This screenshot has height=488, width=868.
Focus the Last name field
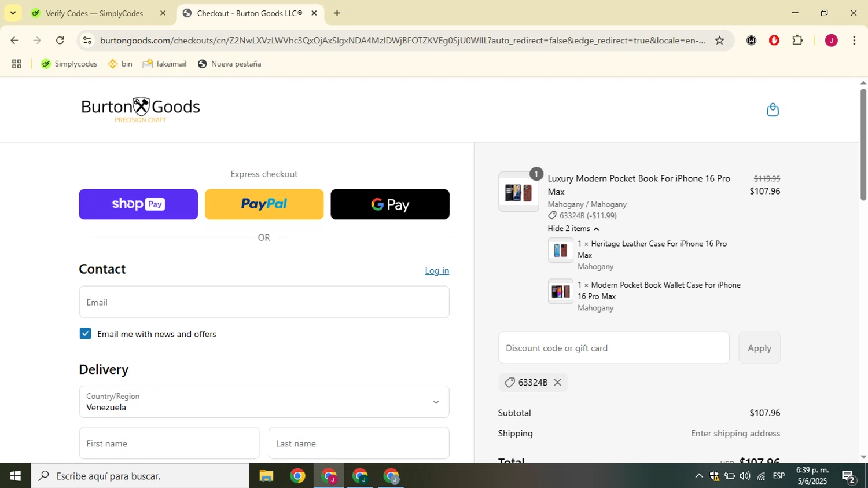[359, 443]
